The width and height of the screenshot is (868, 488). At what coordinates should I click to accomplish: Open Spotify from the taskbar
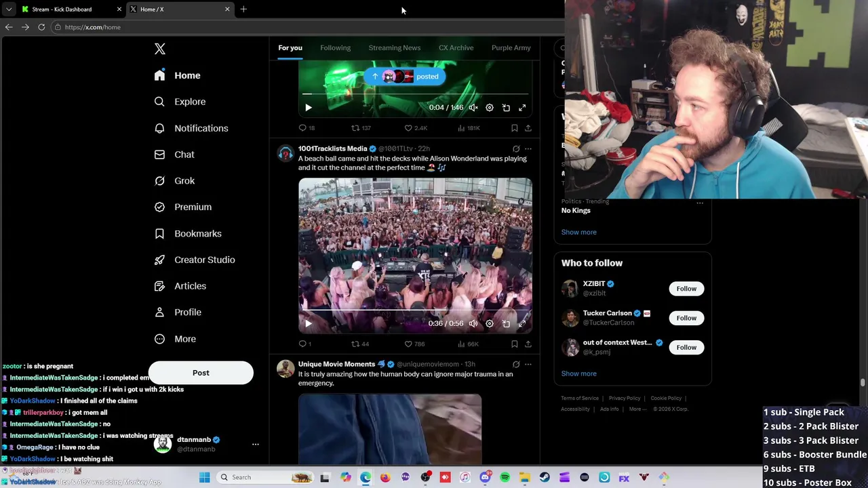click(x=505, y=477)
